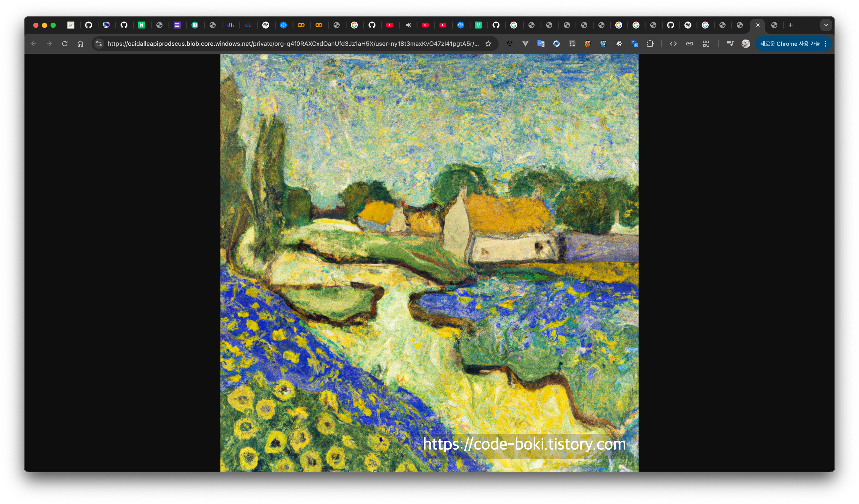Open the Chrome three-dot menu
859x504 pixels.
point(825,44)
